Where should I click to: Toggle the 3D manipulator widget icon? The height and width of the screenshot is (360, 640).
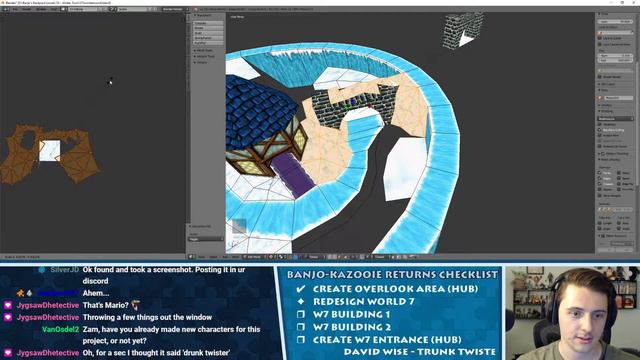pyautogui.click(x=296, y=257)
